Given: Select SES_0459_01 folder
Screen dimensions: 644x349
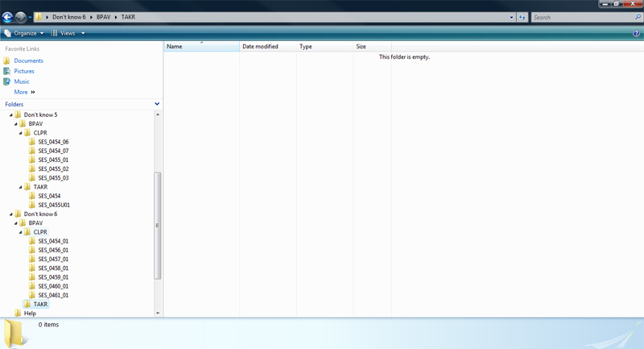Looking at the screenshot, I should pyautogui.click(x=53, y=277).
